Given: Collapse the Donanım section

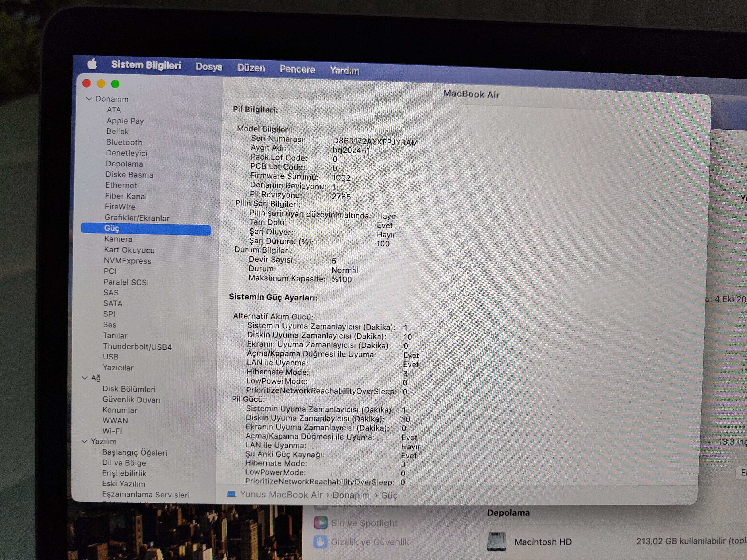Looking at the screenshot, I should click(89, 99).
